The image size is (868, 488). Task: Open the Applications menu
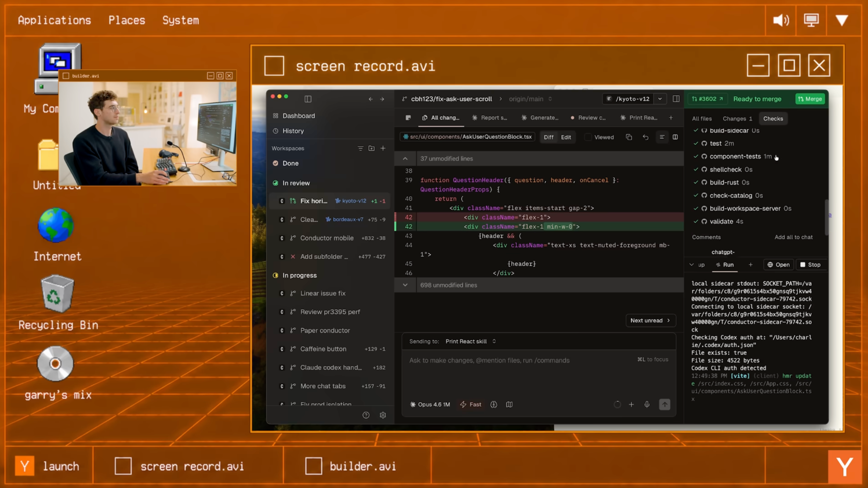point(54,20)
